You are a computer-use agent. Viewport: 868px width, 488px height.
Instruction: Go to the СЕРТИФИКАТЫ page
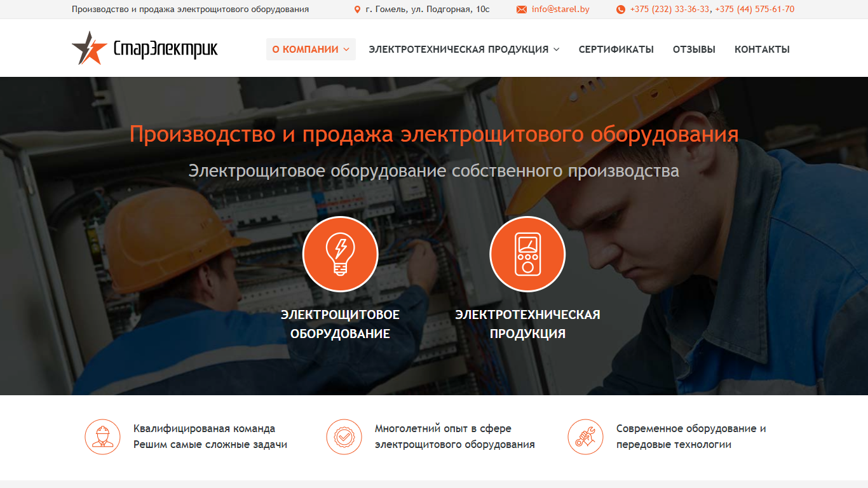tap(616, 50)
